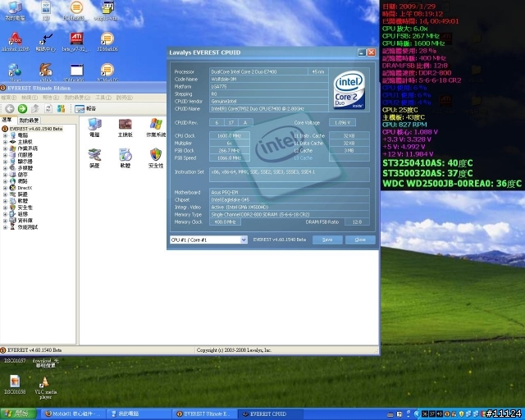Switch to the Favorites (我的最愛) sidebar tab
The height and width of the screenshot is (420, 525).
coord(29,121)
